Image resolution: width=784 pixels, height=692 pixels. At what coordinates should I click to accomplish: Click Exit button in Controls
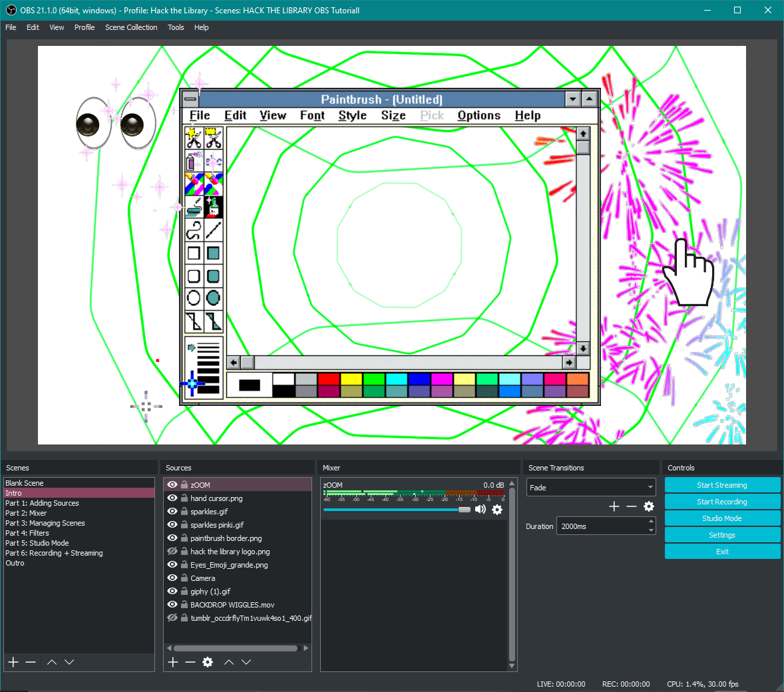click(722, 552)
